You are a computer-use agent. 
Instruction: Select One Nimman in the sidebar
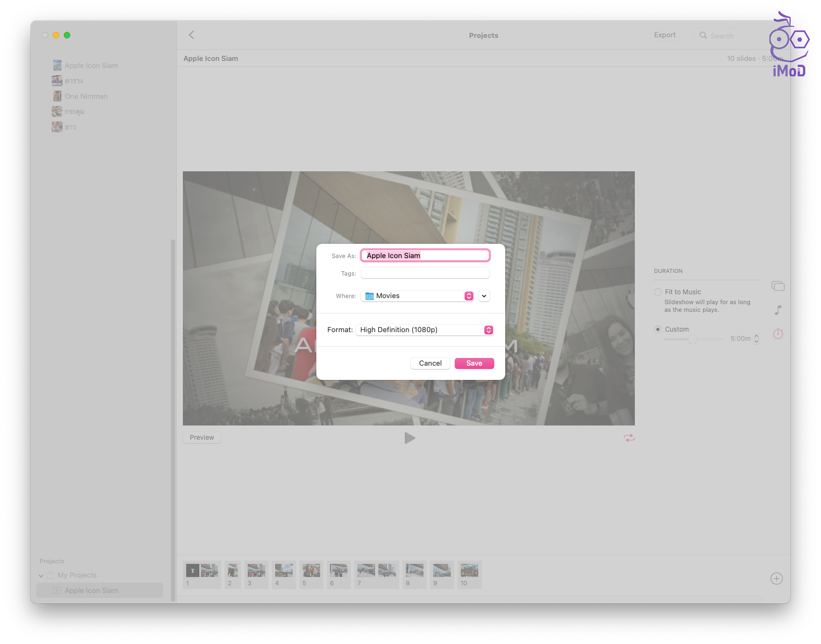pos(86,96)
